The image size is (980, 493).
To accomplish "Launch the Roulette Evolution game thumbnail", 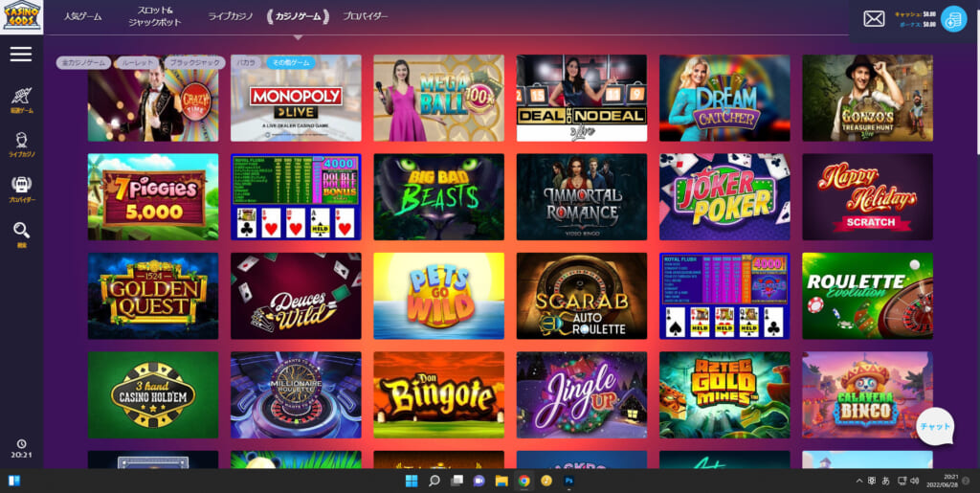I will coord(867,296).
